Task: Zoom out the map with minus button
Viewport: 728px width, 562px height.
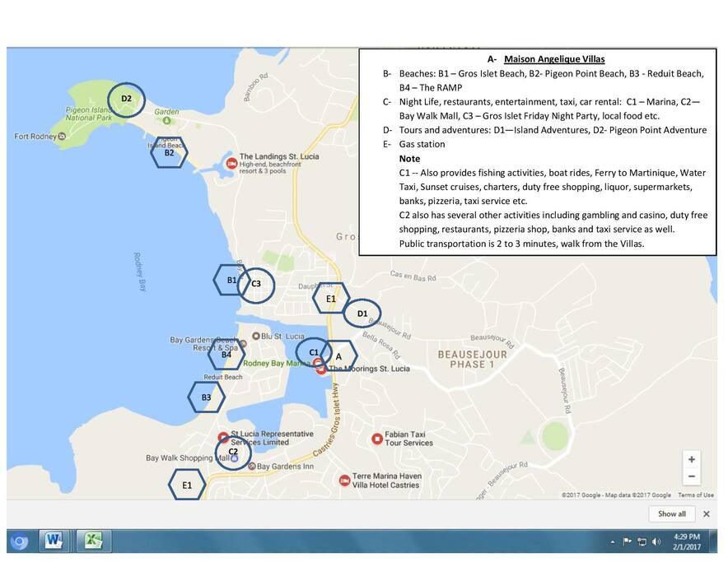Action: [x=691, y=476]
